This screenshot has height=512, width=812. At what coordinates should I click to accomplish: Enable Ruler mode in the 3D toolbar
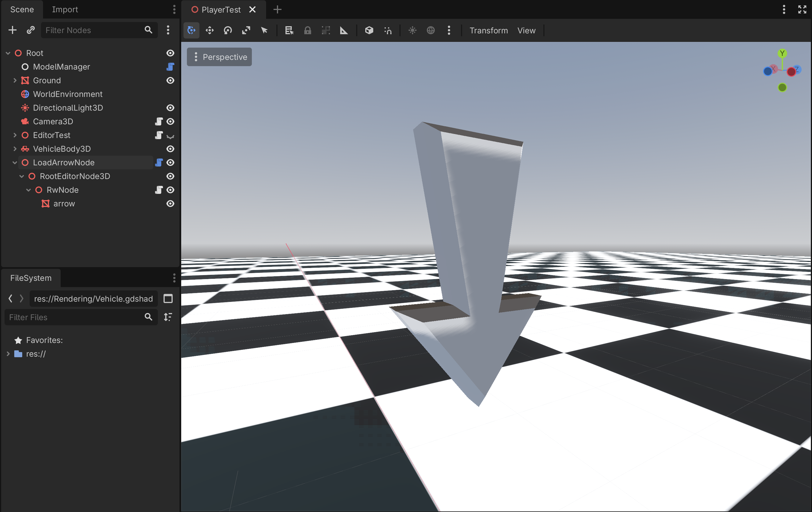(344, 31)
